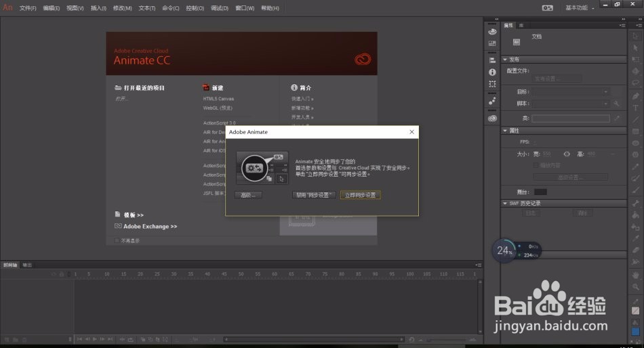Open the Motion Presets panel icon

pyautogui.click(x=492, y=101)
